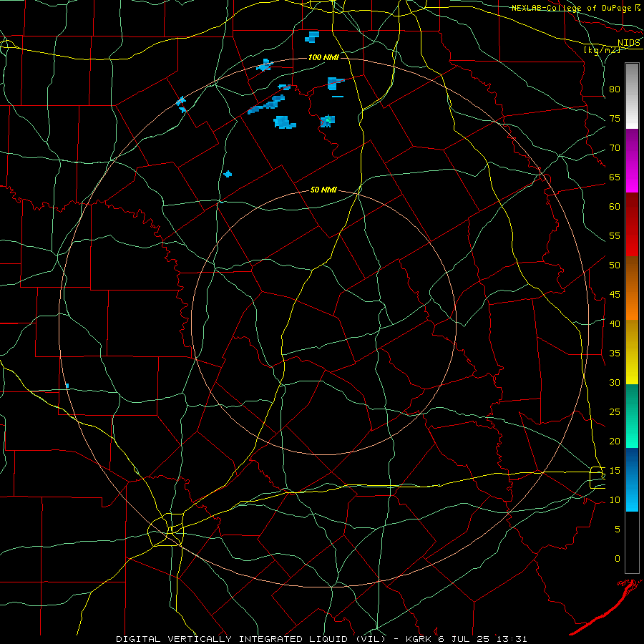Select the 45 value on the color scale
The image size is (644, 644).
tap(615, 295)
